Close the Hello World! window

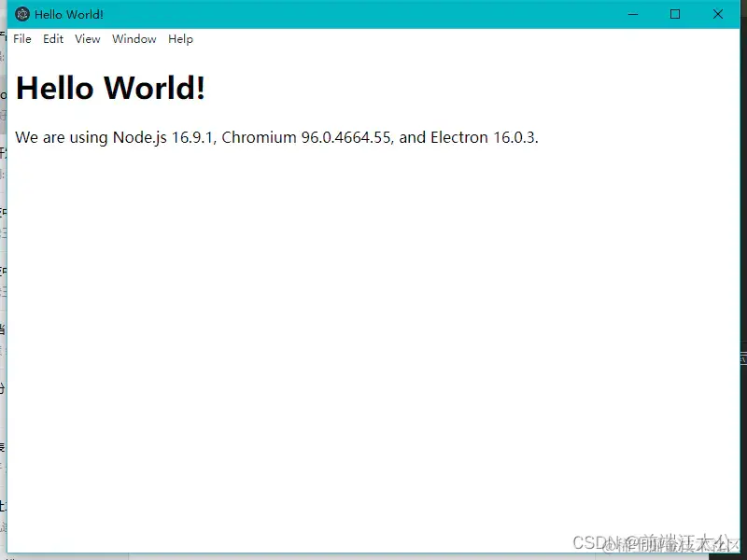(x=718, y=14)
